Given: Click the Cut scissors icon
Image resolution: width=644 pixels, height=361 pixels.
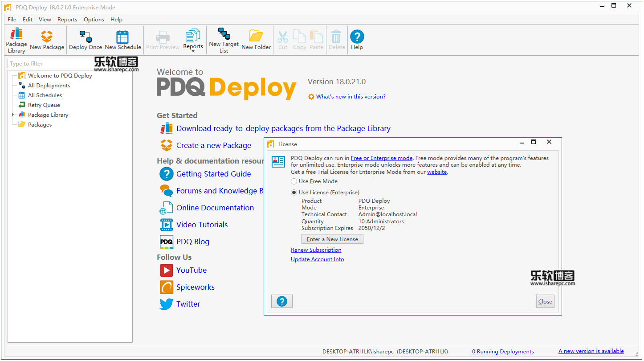Looking at the screenshot, I should point(283,37).
